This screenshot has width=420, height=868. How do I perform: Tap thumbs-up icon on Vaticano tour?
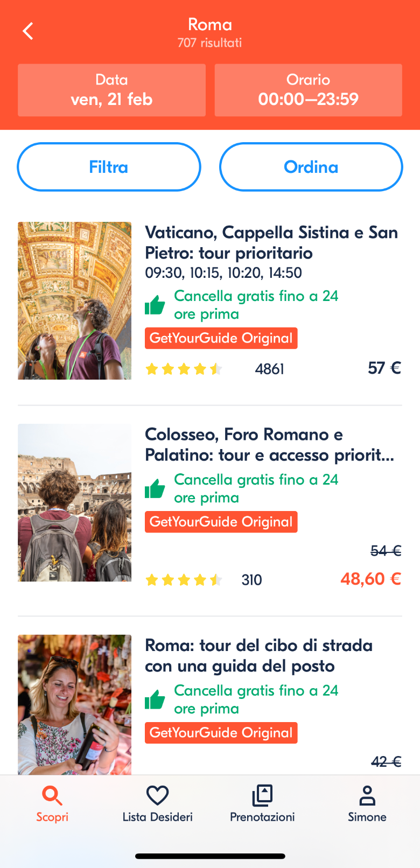[x=155, y=305]
